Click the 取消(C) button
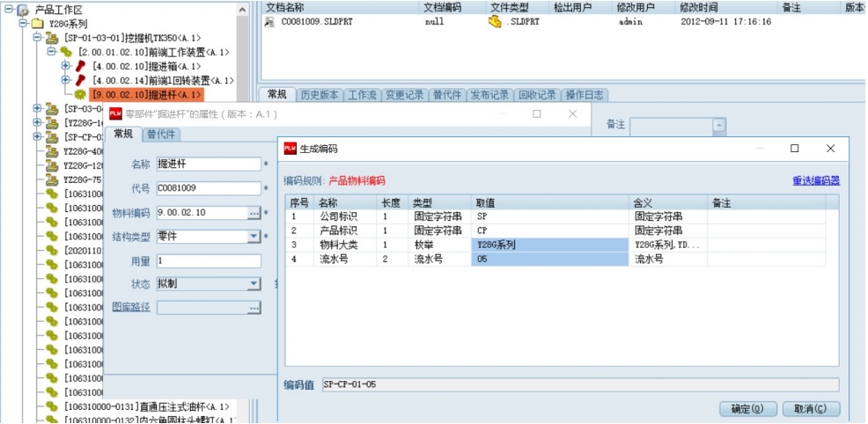 [810, 409]
